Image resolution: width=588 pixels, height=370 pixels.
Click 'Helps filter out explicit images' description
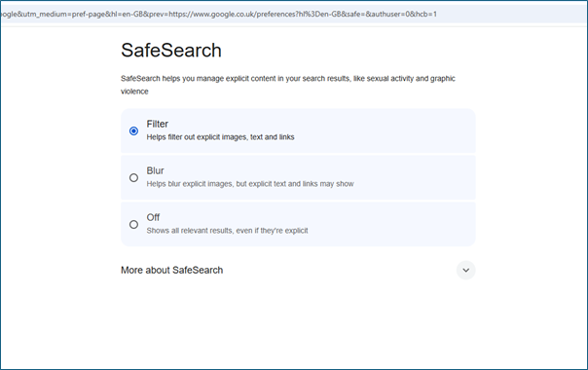pos(220,137)
